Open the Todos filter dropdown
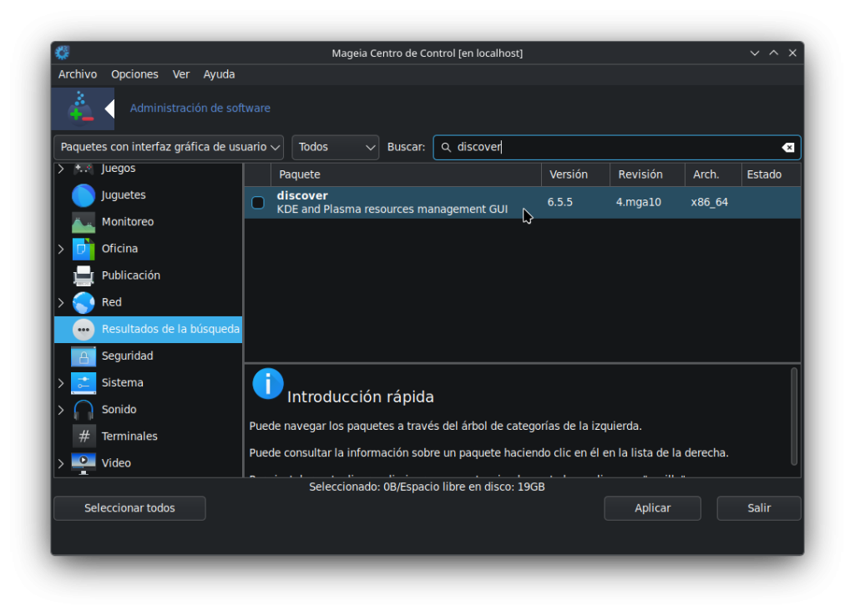855x616 pixels. coord(336,147)
